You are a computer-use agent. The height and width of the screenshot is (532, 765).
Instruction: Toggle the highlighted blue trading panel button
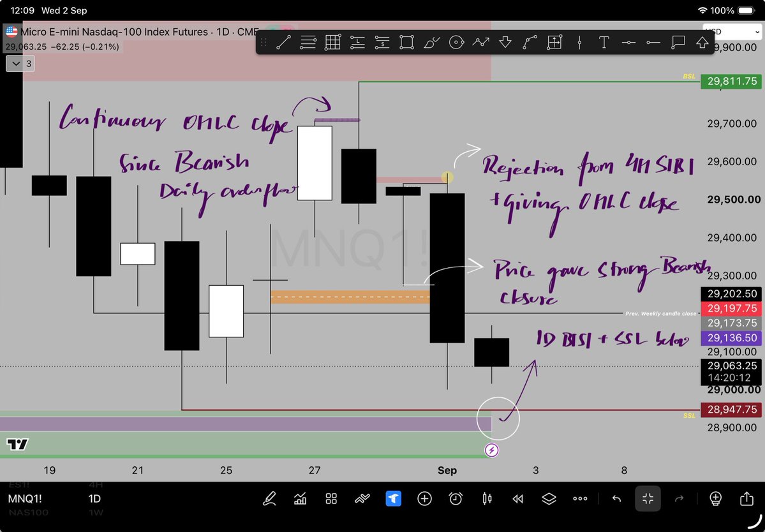tap(393, 498)
